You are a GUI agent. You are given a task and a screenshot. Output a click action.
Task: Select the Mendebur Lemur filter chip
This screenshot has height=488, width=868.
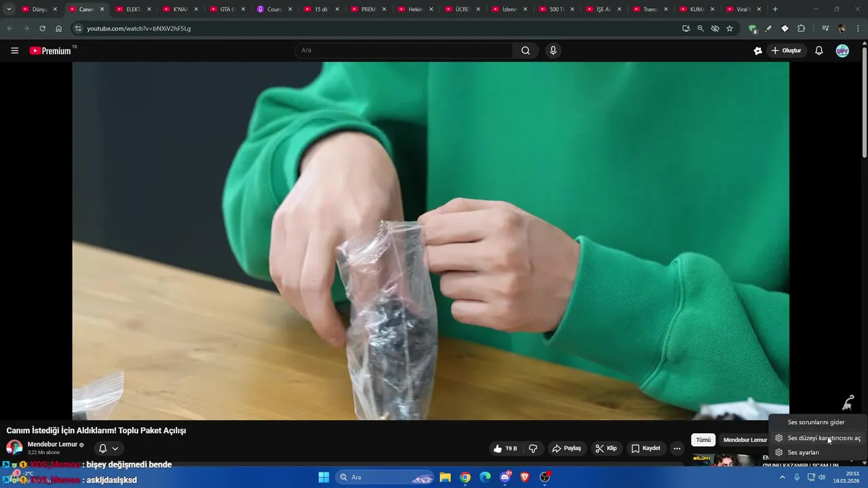click(745, 440)
